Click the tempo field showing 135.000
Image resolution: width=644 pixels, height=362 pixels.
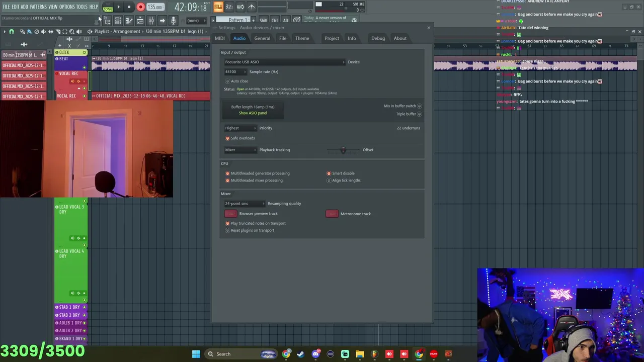(x=155, y=8)
